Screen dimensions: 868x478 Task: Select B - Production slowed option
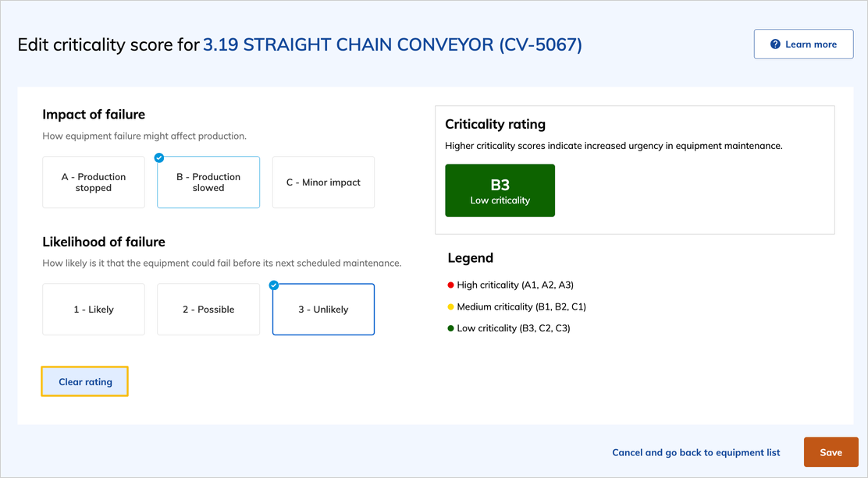(x=208, y=182)
